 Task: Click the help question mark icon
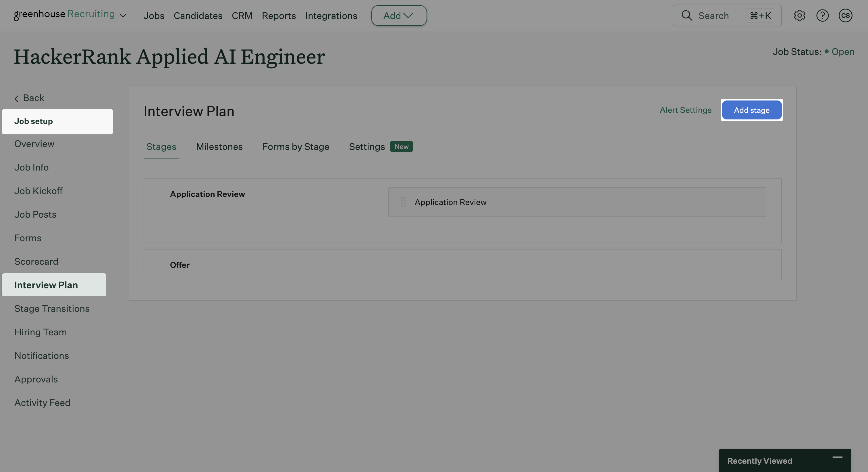pos(822,16)
